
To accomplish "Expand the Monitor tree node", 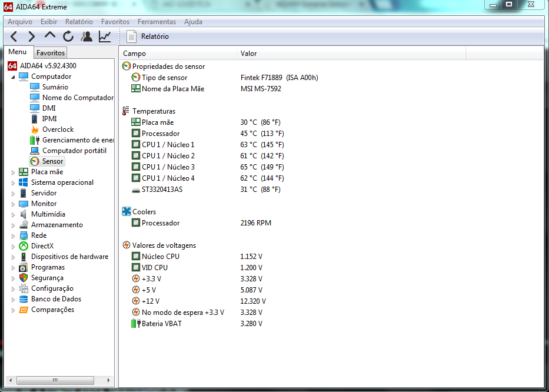I will (x=13, y=204).
